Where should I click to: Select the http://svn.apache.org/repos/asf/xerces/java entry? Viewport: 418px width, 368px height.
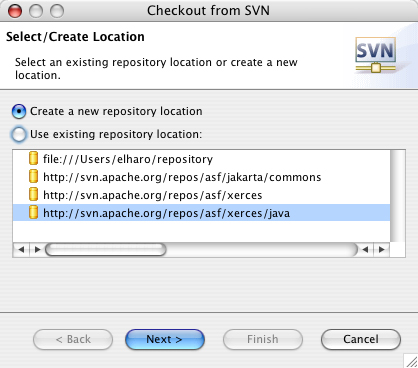click(x=201, y=213)
